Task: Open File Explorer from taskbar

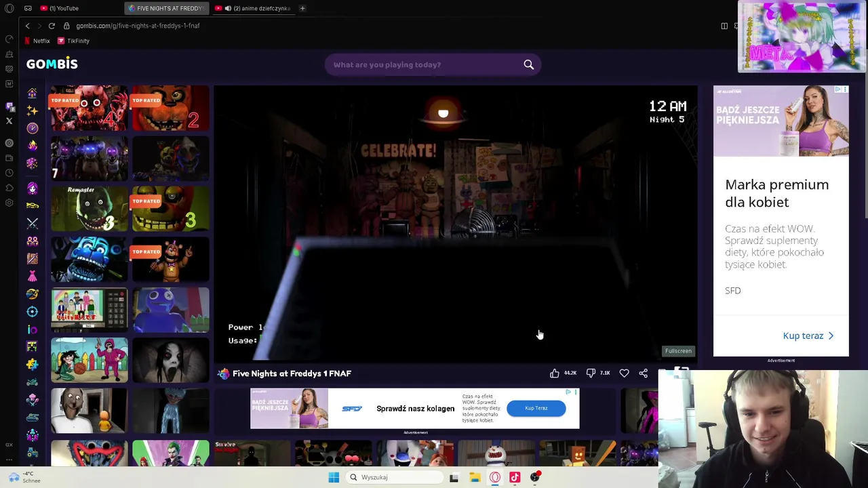Action: [x=475, y=477]
